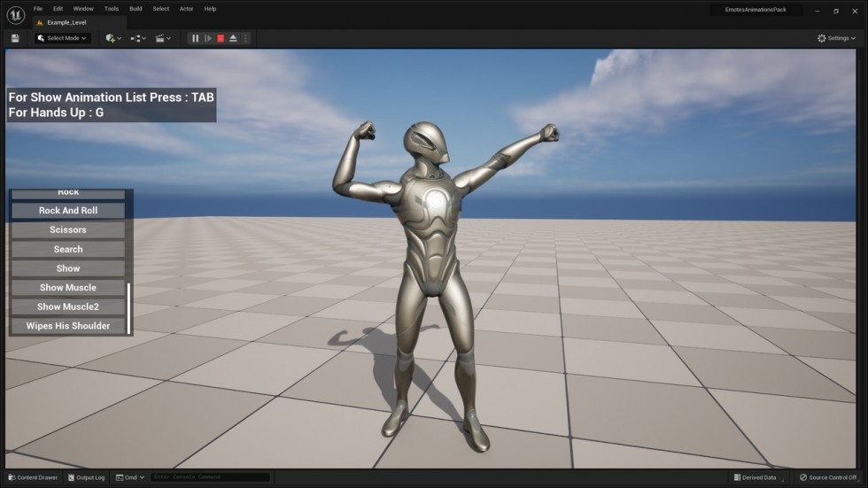
Task: Click the EmotesAnimationsPack project name
Action: tap(755, 10)
